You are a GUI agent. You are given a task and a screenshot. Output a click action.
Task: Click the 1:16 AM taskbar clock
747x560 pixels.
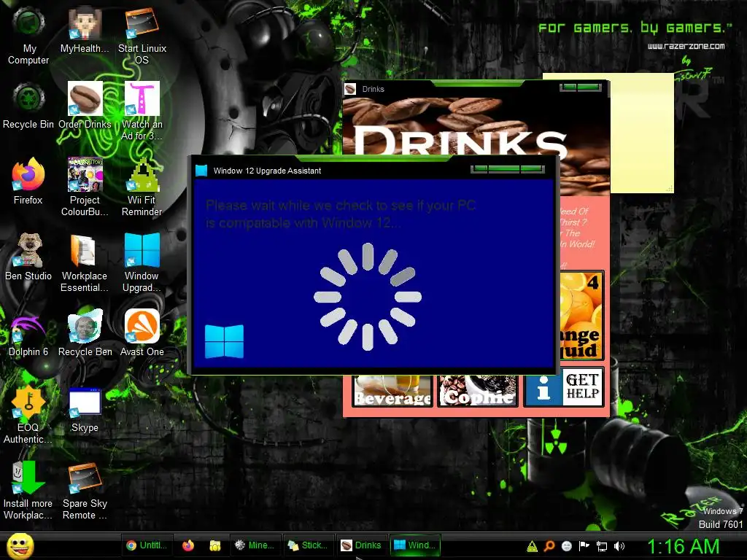tap(683, 547)
